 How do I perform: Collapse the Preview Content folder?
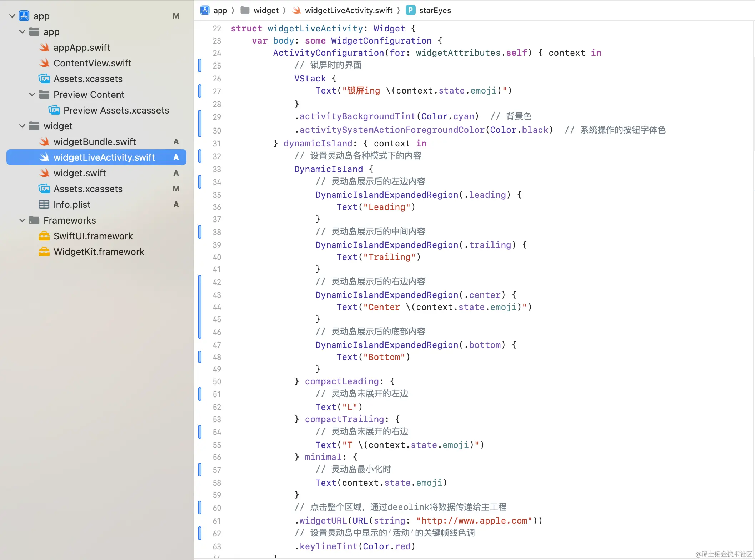(x=32, y=95)
